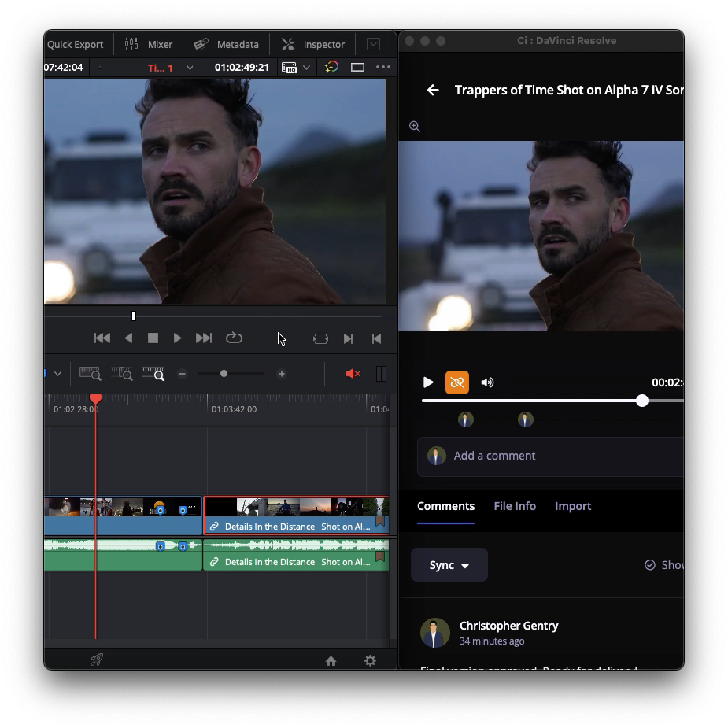Open the viewer options three-dot menu
Screen dimensions: 728x728
383,67
